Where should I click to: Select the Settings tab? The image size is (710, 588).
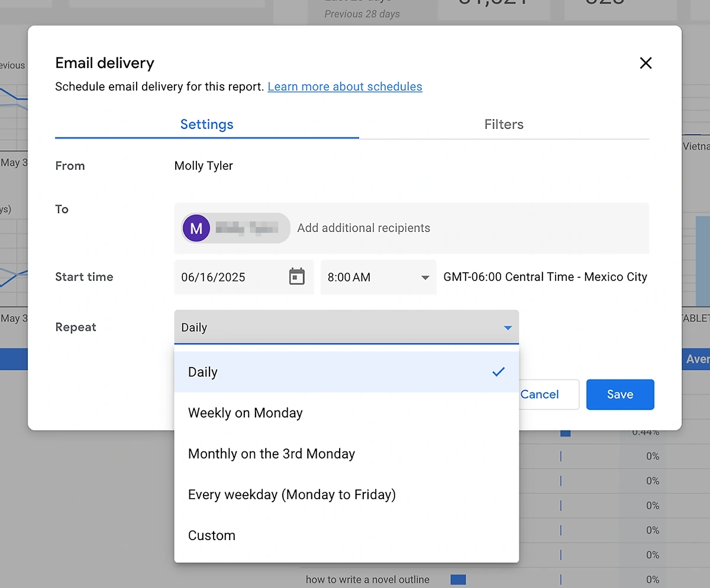coord(206,124)
